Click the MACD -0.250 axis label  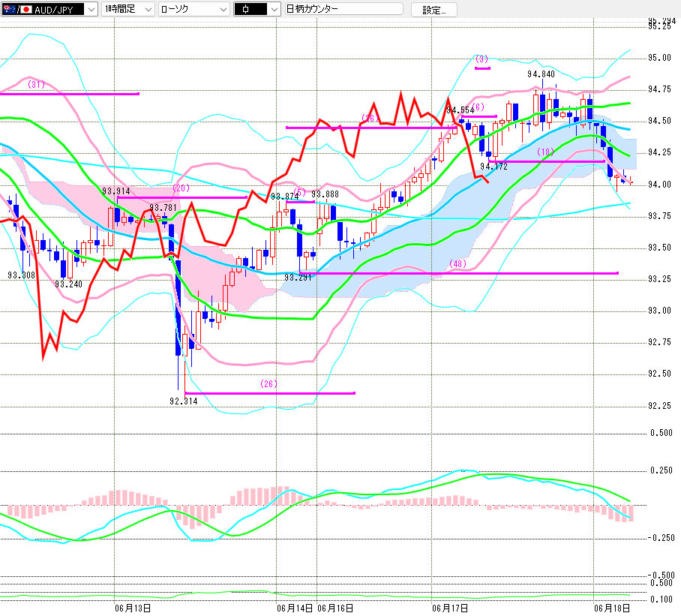(661, 538)
